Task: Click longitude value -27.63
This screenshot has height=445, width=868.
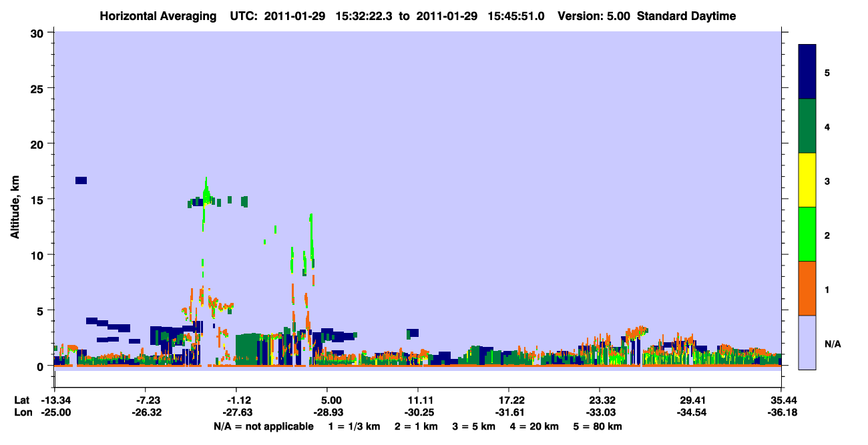Action: [236, 413]
